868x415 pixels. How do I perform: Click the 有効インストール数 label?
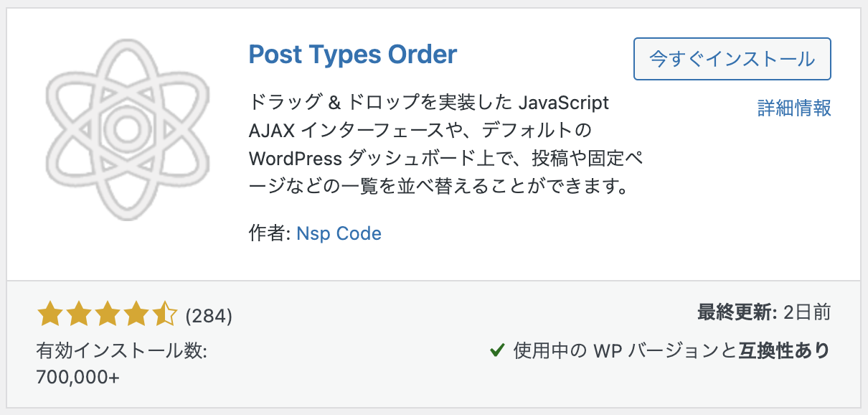click(121, 351)
